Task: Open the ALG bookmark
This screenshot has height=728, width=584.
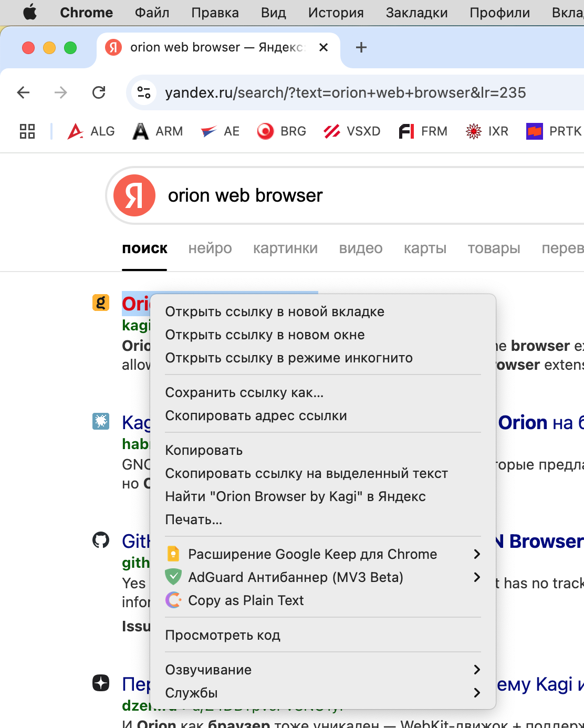Action: pyautogui.click(x=91, y=131)
